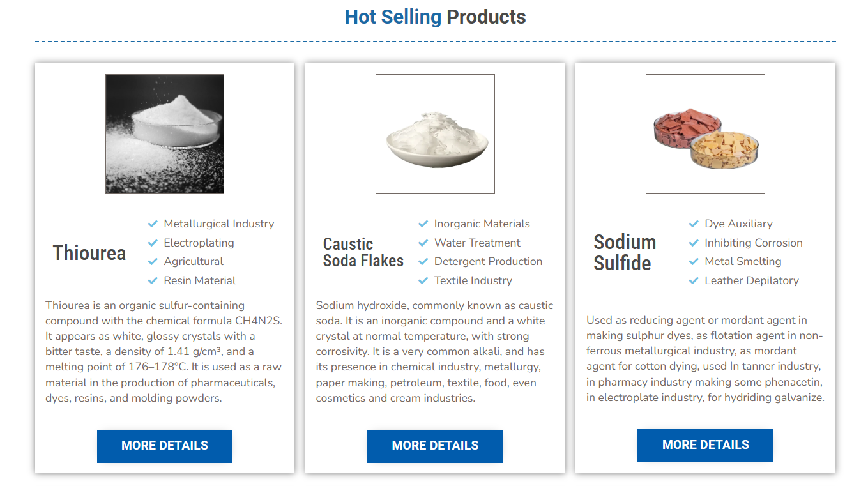The height and width of the screenshot is (486, 868).
Task: Click the checkmark icon next to Leather Depilatory
Action: (694, 280)
